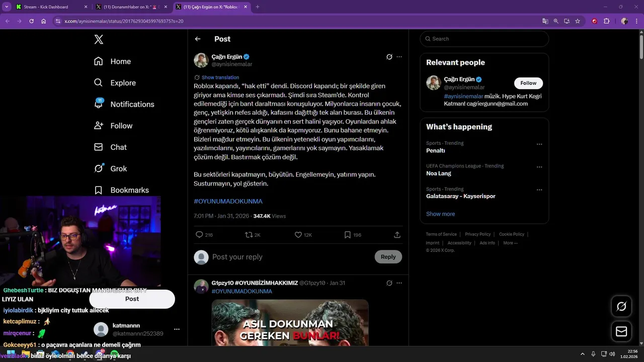
Task: Open account menu dots beside katmannn
Action: (177, 329)
